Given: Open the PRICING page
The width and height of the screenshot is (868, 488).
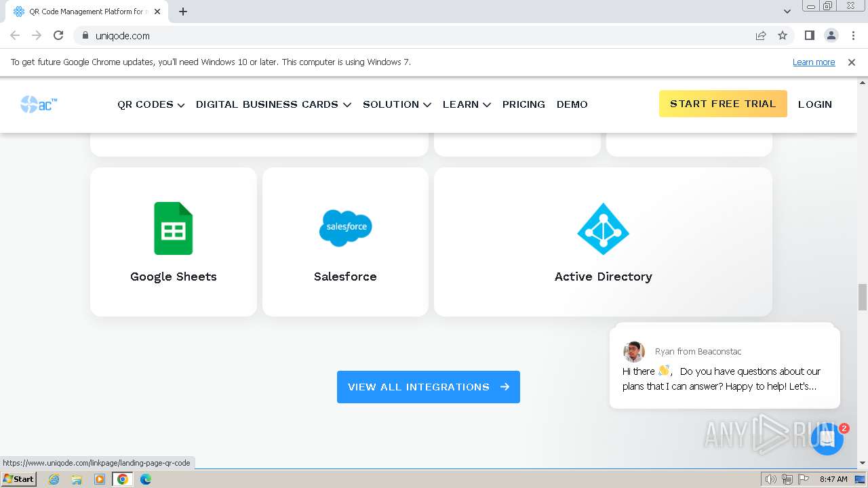Looking at the screenshot, I should tap(524, 104).
